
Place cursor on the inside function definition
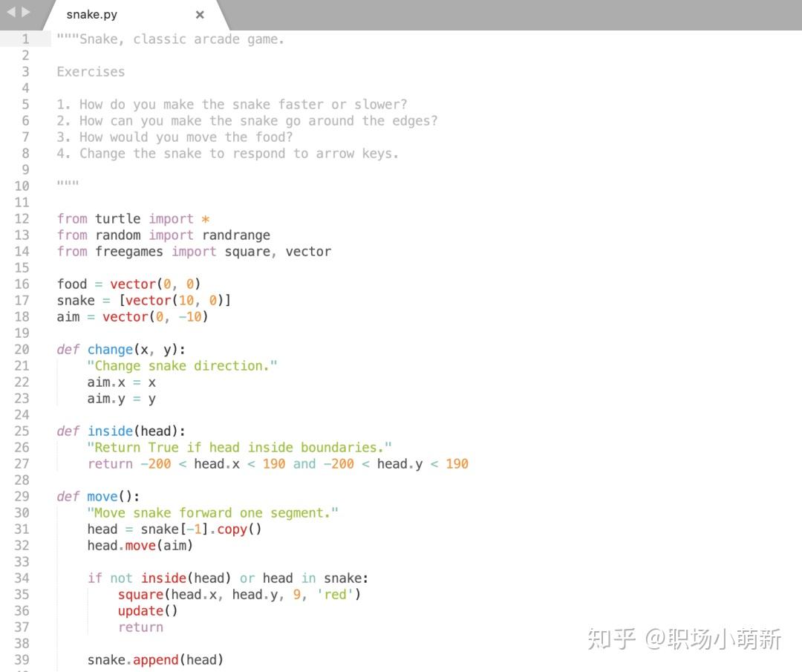click(x=110, y=431)
